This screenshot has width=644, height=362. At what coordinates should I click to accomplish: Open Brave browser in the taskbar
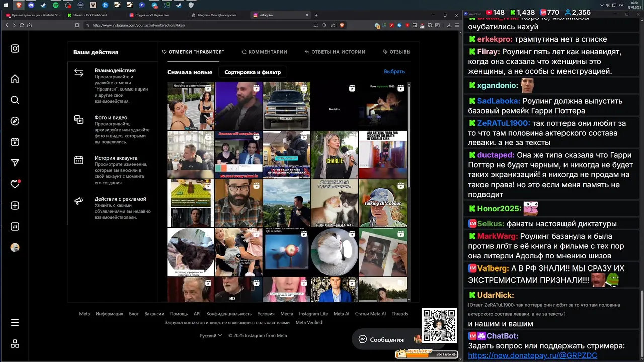pos(19,5)
